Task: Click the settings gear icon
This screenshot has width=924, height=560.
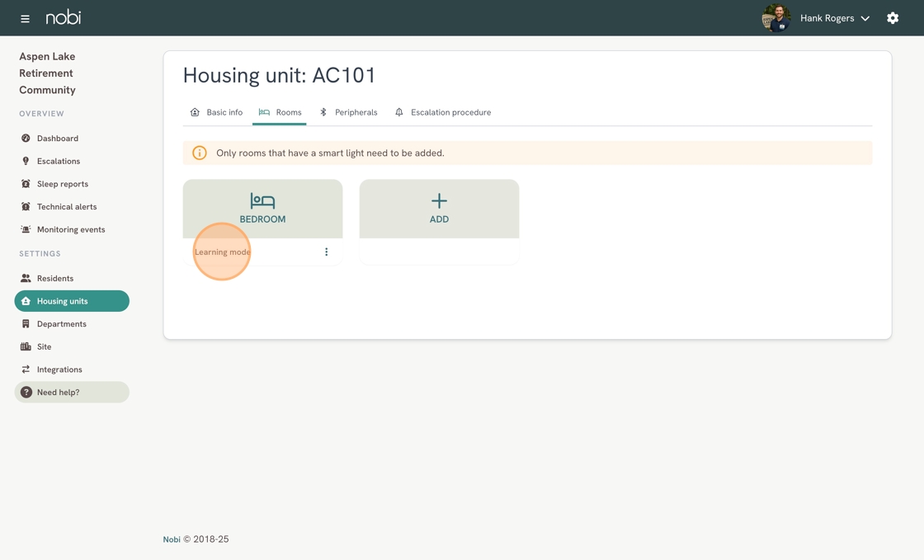Action: [893, 18]
